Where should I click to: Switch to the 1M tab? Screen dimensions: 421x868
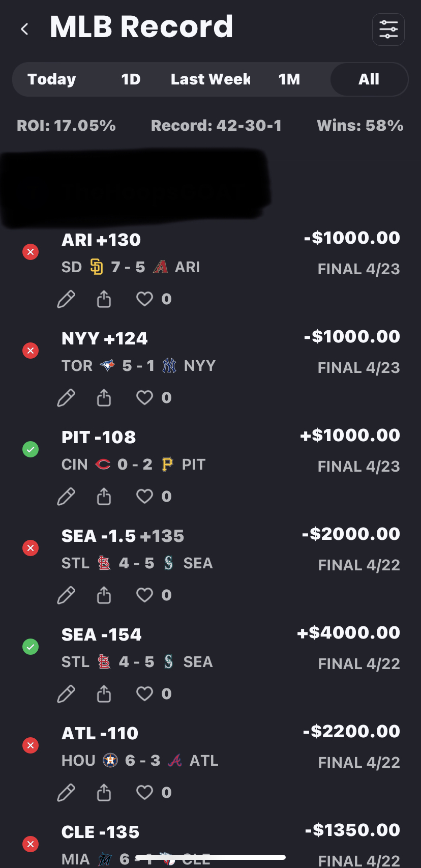point(289,79)
